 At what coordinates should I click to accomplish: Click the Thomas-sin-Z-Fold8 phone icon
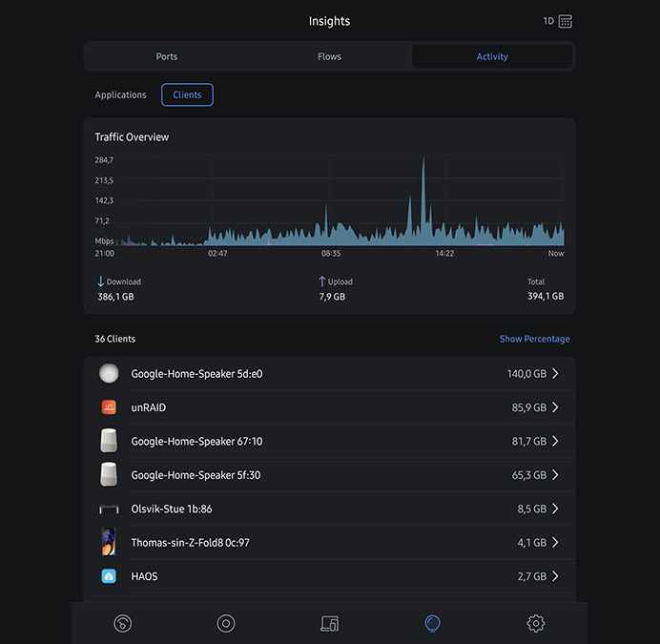pyautogui.click(x=109, y=542)
